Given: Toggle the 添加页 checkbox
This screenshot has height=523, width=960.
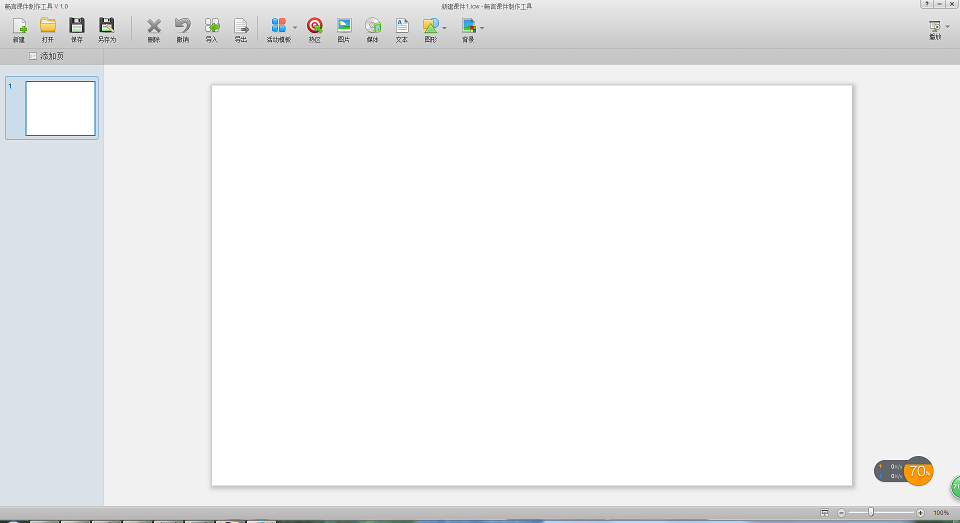Looking at the screenshot, I should [33, 56].
